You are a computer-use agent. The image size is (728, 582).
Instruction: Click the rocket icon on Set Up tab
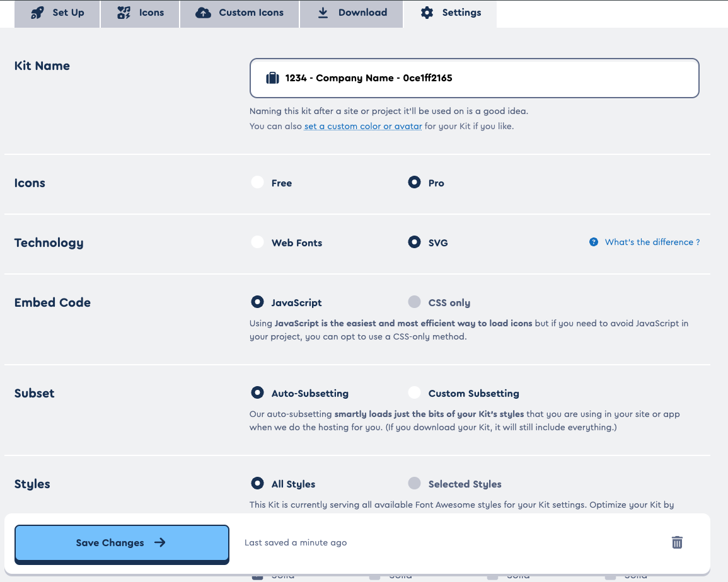click(x=37, y=13)
